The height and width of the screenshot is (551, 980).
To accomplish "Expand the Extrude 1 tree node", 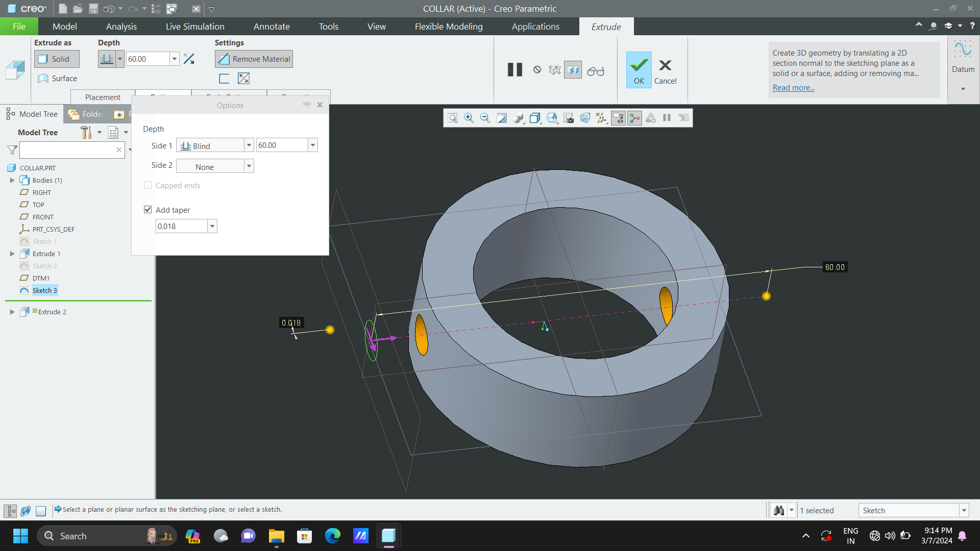I will point(12,254).
